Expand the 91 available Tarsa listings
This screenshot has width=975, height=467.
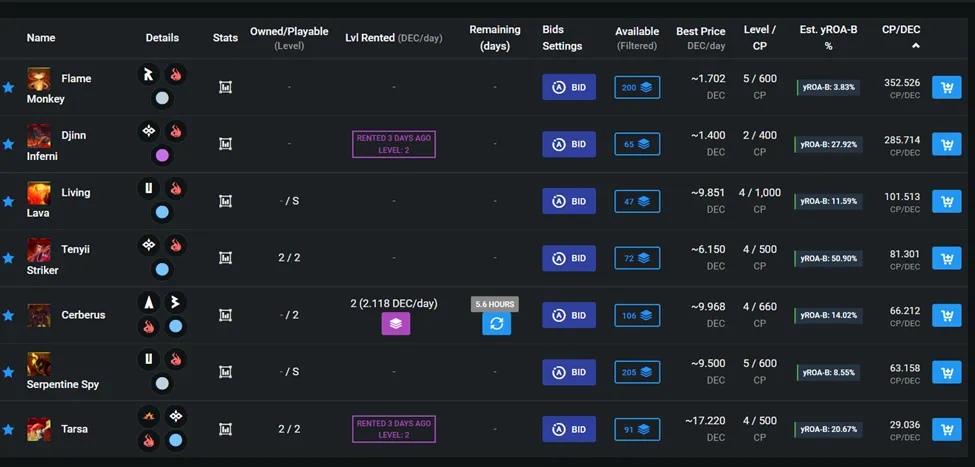(x=637, y=429)
